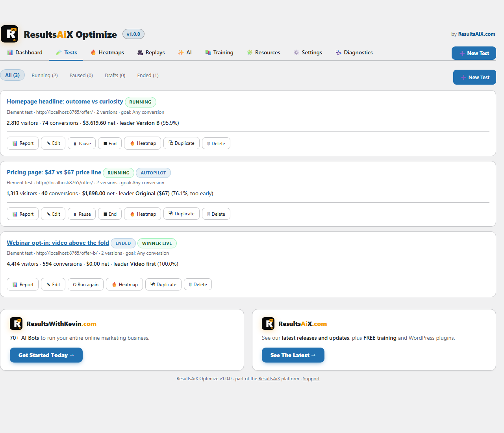
Task: Click the ResultsAiX Optimize logo icon in the header
Action: pyautogui.click(x=9, y=34)
